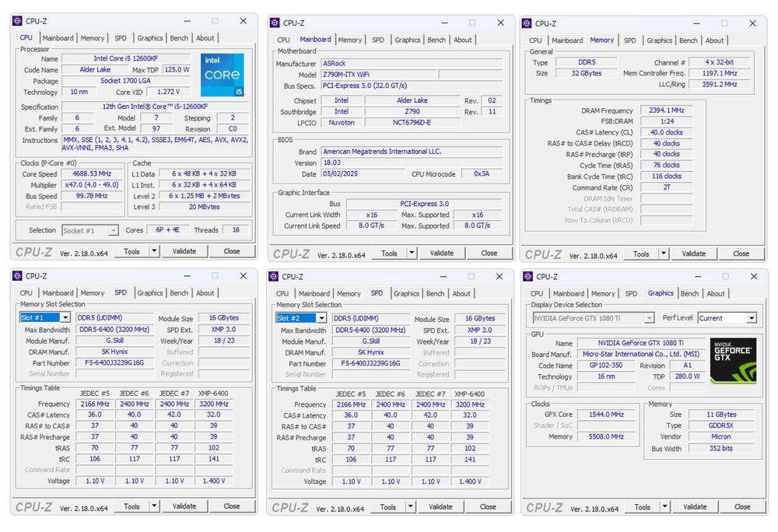Viewport: 778px width, 532px height.
Task: Click the Tools button in the Graphics window
Action: (x=642, y=506)
